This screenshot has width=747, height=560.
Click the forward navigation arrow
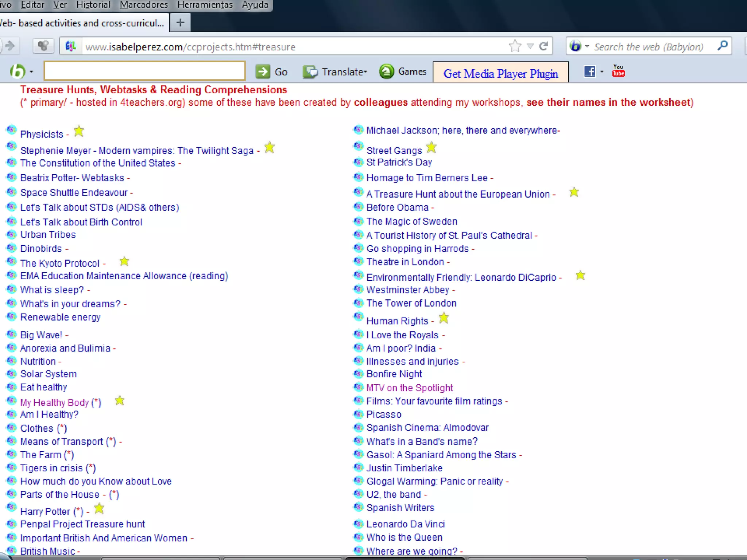click(10, 46)
